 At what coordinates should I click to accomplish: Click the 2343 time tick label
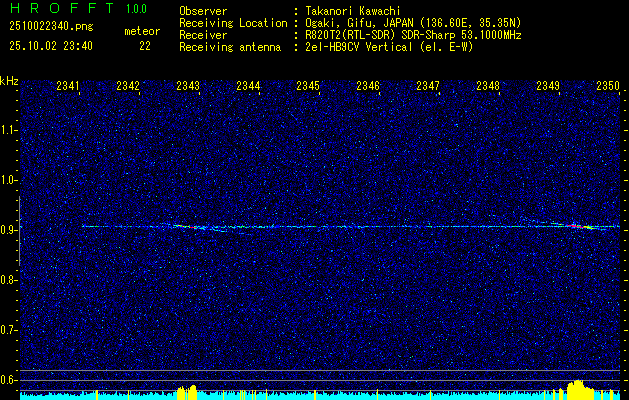(x=188, y=86)
